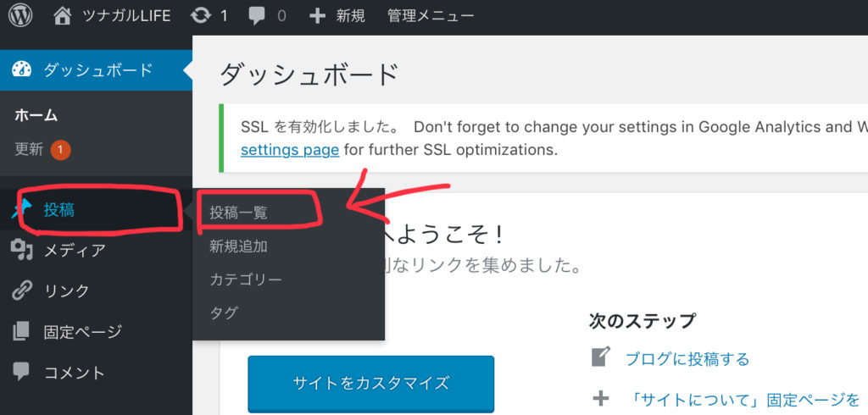
Task: Follow the settings page link in SSL notice
Action: point(290,150)
